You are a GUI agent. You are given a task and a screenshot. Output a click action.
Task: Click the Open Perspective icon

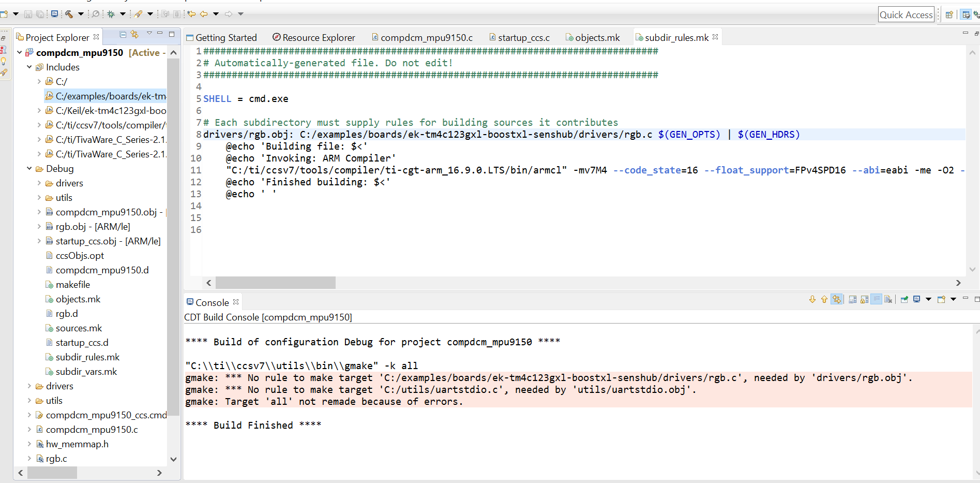point(949,14)
